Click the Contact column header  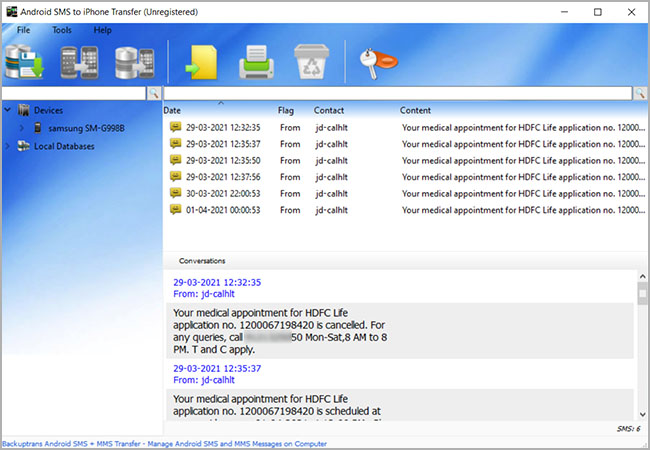point(329,110)
